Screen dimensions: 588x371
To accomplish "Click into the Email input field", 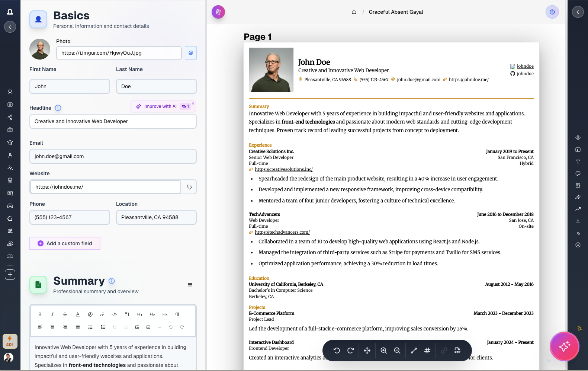I will [113, 156].
